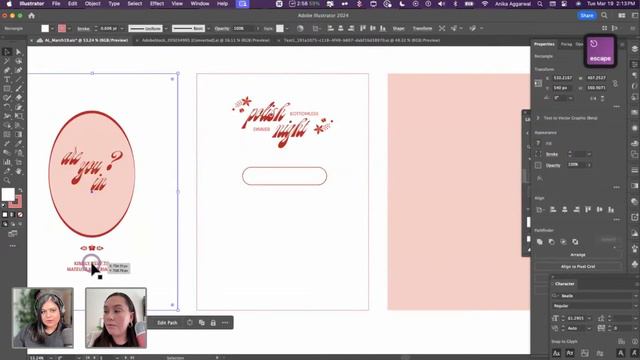Click the lock icon in floating task bar
The image size is (640, 360).
point(213,322)
